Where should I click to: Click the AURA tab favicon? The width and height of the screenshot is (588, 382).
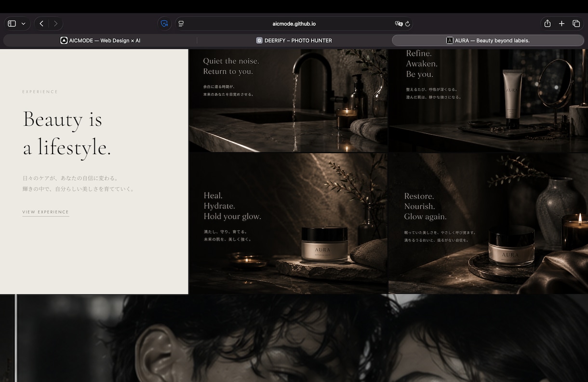pos(450,40)
